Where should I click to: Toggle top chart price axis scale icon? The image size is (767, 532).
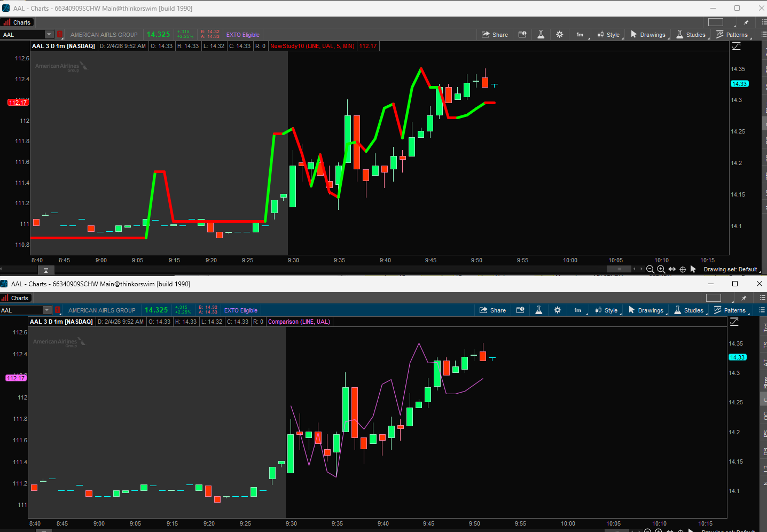coord(736,46)
